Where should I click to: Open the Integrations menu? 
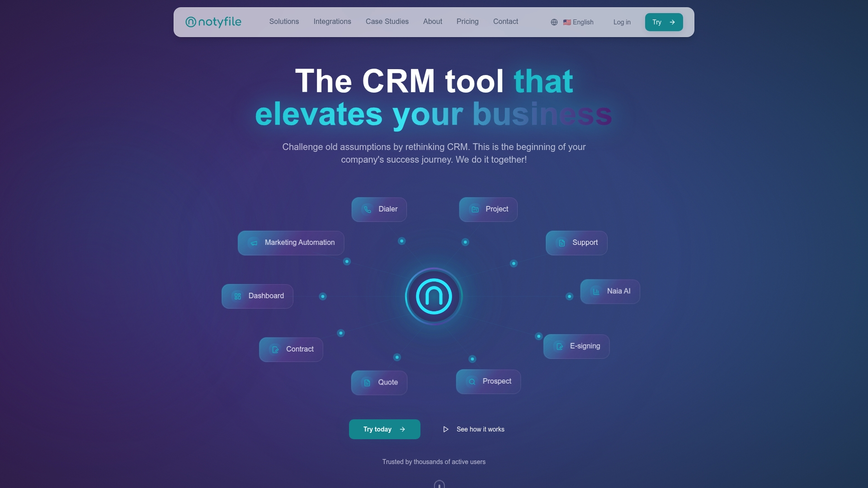332,22
